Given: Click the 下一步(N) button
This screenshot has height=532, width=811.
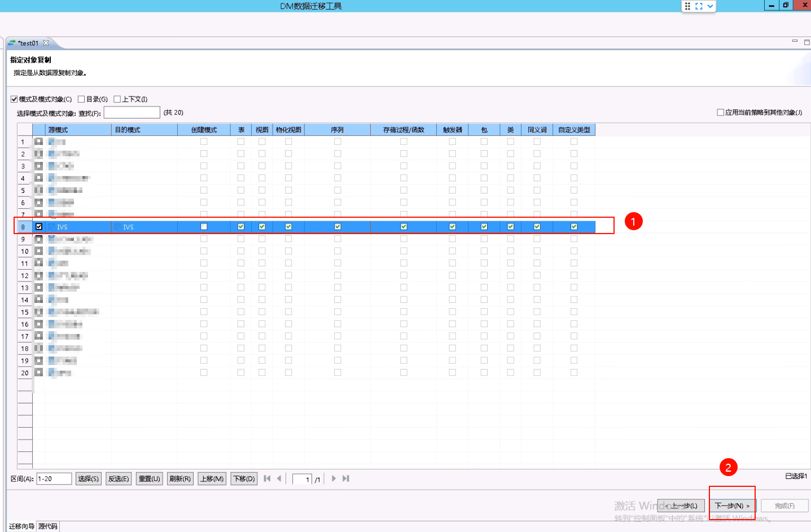Looking at the screenshot, I should click(732, 505).
